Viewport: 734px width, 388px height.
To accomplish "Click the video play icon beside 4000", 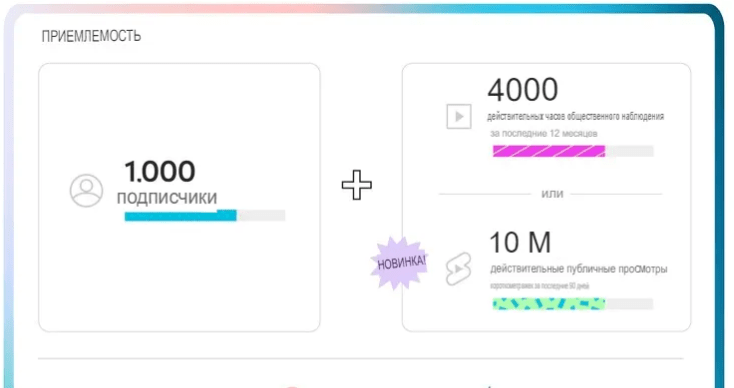I will pyautogui.click(x=459, y=117).
